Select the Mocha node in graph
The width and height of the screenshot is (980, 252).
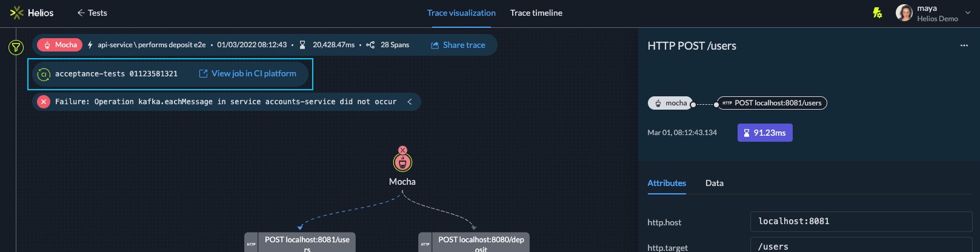pyautogui.click(x=402, y=162)
